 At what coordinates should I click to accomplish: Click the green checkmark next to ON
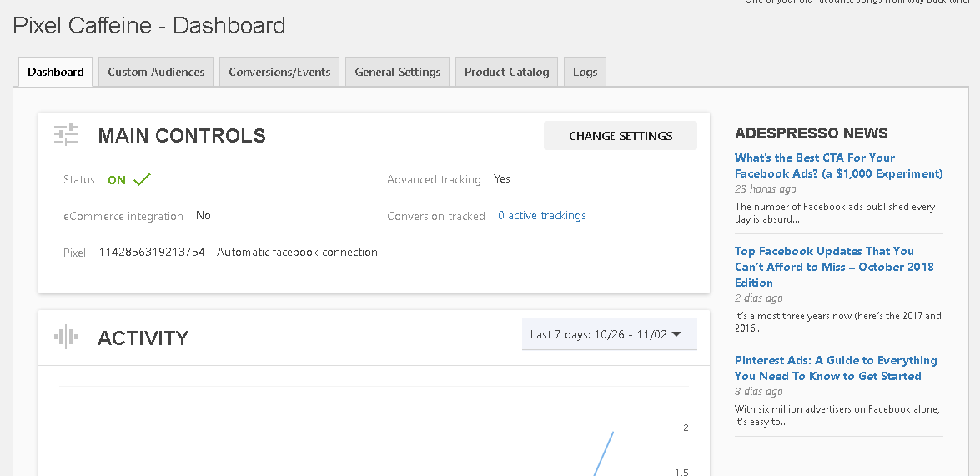(142, 179)
